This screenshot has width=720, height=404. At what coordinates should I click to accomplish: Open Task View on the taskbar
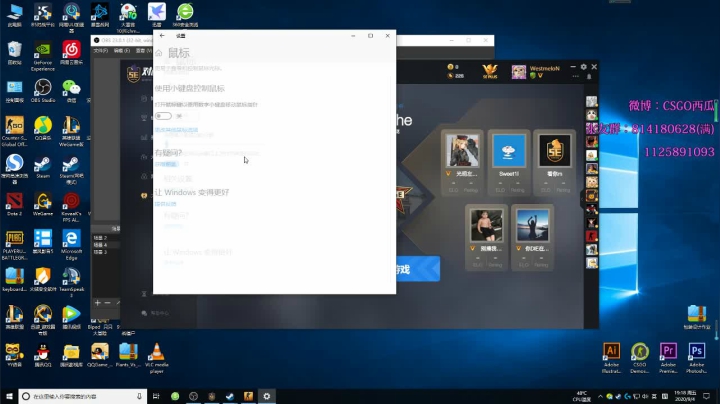pyautogui.click(x=156, y=396)
